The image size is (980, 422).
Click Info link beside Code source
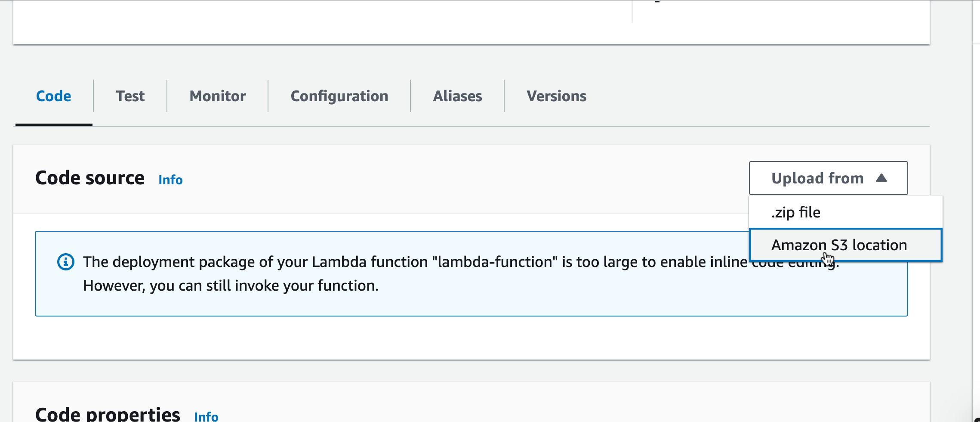pos(170,180)
